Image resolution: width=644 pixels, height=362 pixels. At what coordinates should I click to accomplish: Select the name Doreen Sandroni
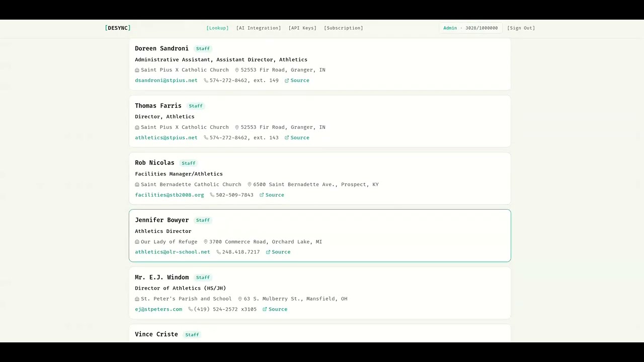(162, 49)
